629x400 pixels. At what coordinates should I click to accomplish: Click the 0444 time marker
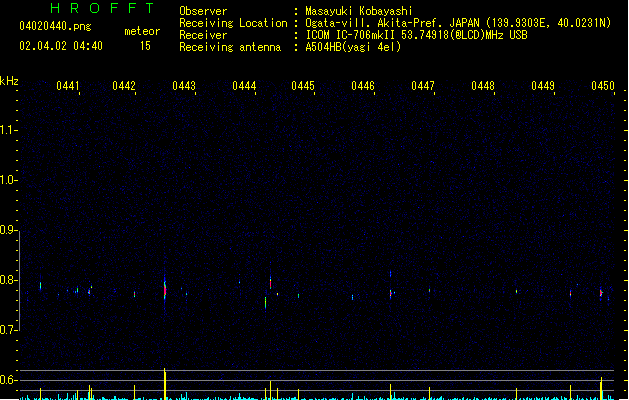click(244, 86)
